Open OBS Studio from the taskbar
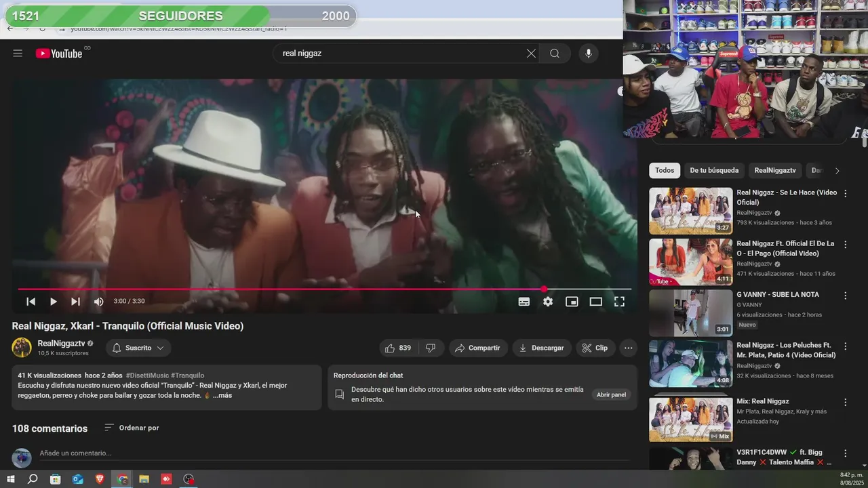 click(189, 479)
